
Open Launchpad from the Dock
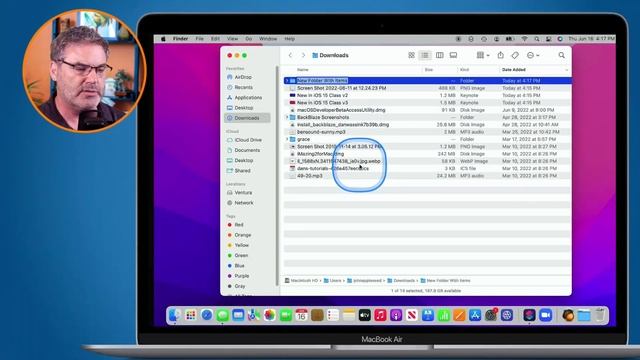[x=191, y=315]
